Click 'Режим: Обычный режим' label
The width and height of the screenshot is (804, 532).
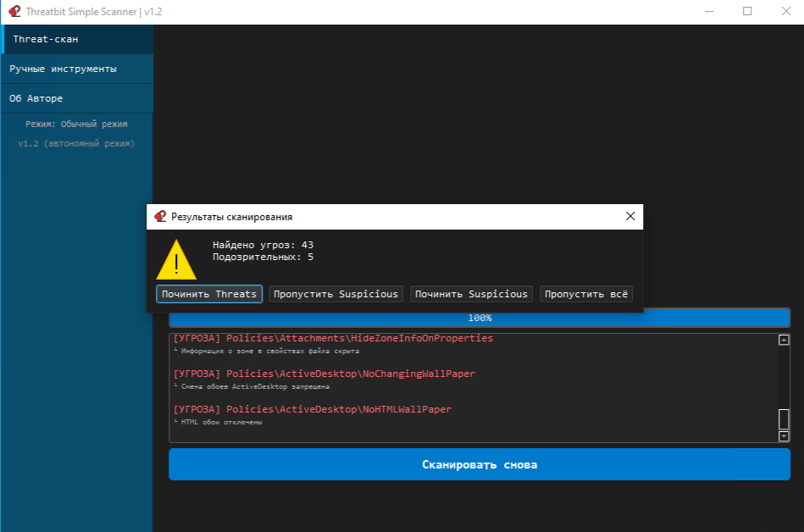(x=77, y=124)
